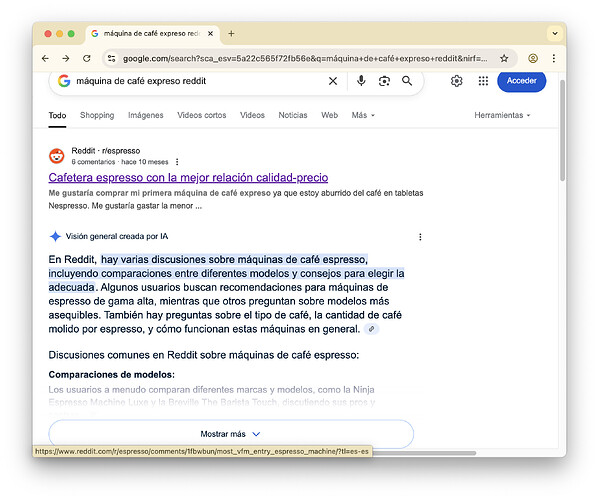
Task: Open Google Lens image search icon
Action: [384, 81]
